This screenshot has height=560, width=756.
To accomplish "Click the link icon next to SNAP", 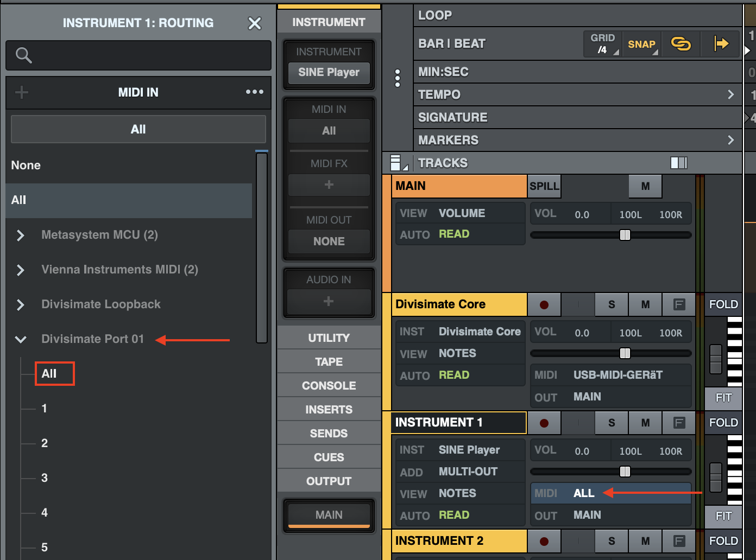I will pyautogui.click(x=681, y=43).
